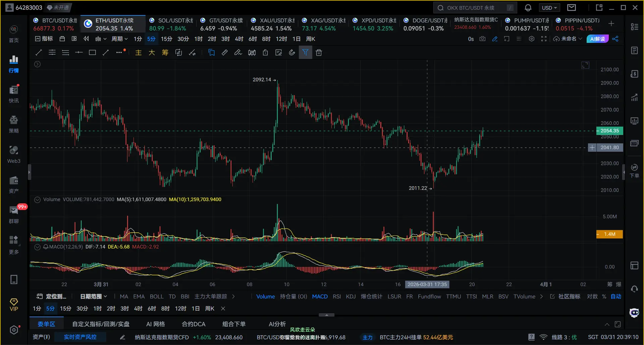Screen dimensions: 644x345
Task: Expand the chart legend circle arrow
Action: [38, 64]
